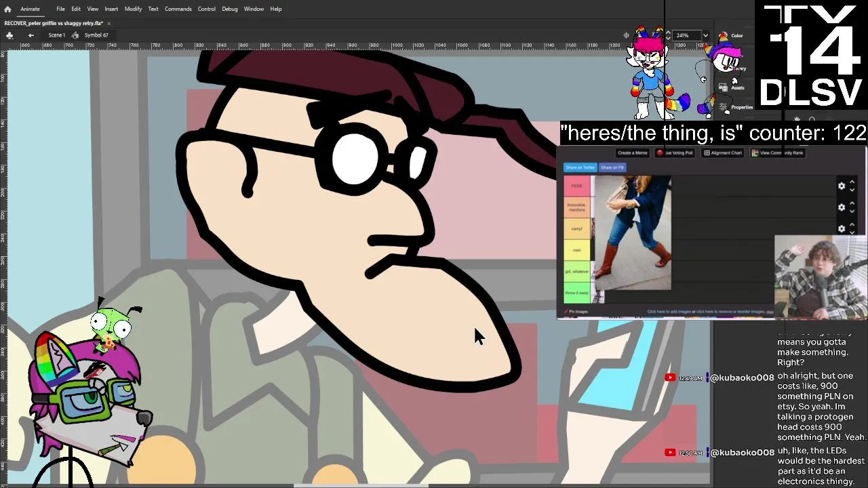This screenshot has width=868, height=488.
Task: Click Create a Meme button on tier list
Action: (633, 153)
